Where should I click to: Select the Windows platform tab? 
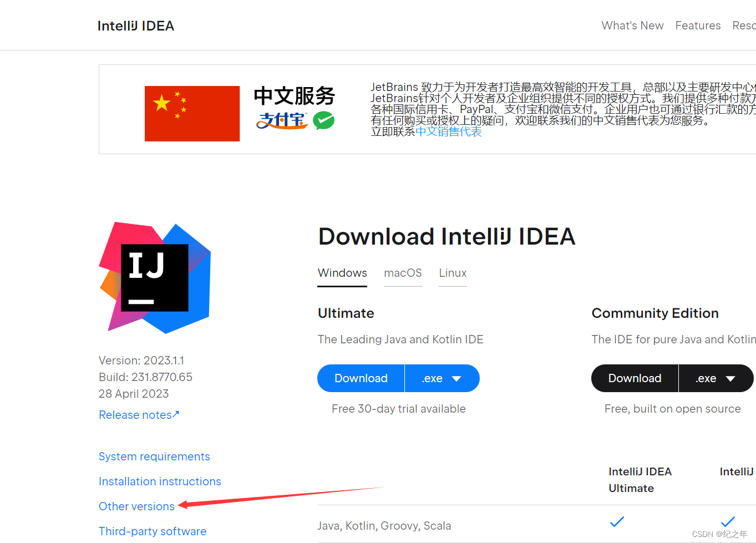coord(342,273)
